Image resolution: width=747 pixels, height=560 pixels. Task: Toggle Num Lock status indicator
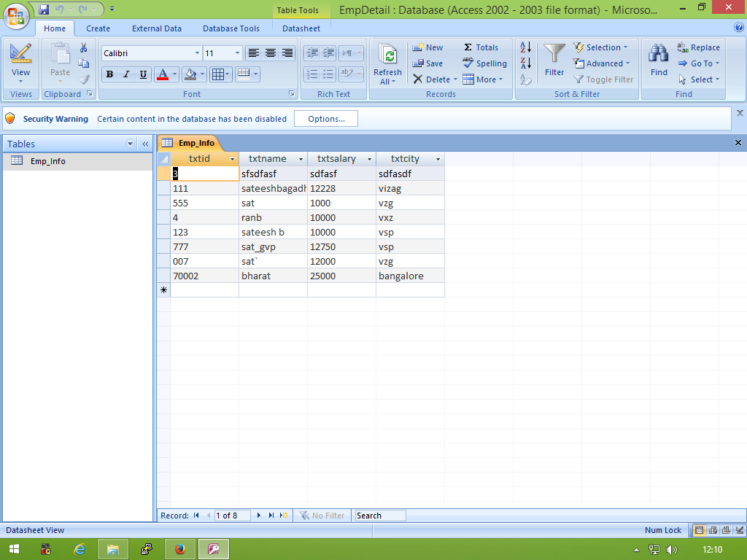point(662,530)
